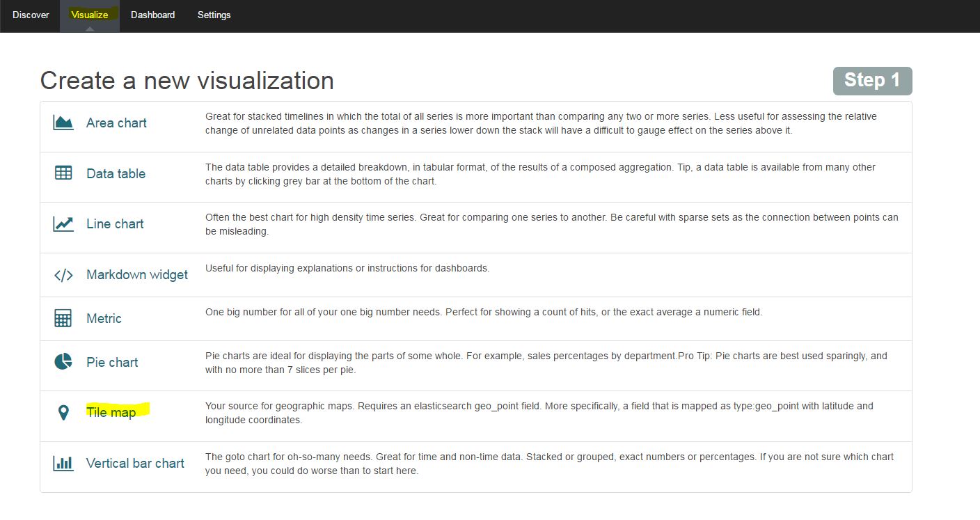
Task: Click the Vertical bar chart icon
Action: click(x=63, y=464)
